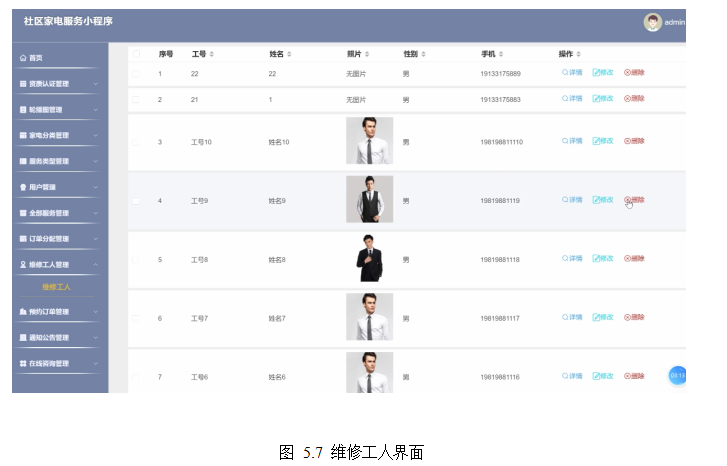Click the 社区家电服务小程序 title

(68, 21)
